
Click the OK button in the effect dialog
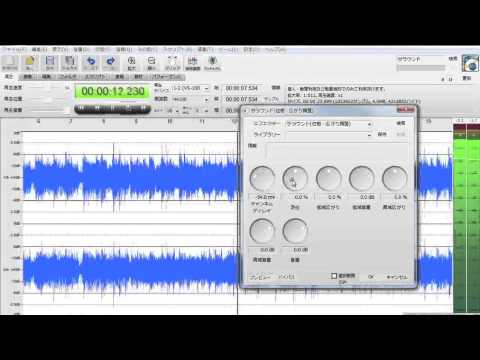click(x=371, y=277)
